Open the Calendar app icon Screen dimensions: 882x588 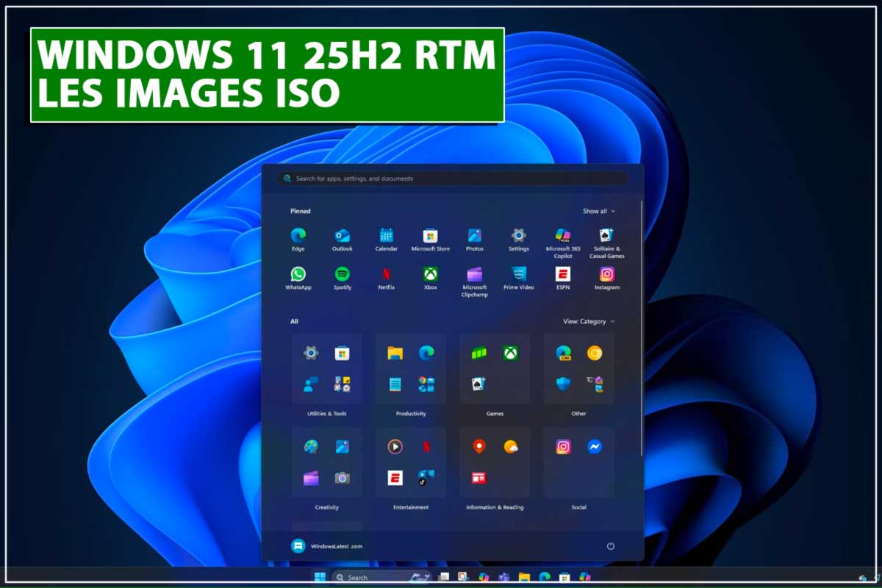(386, 236)
